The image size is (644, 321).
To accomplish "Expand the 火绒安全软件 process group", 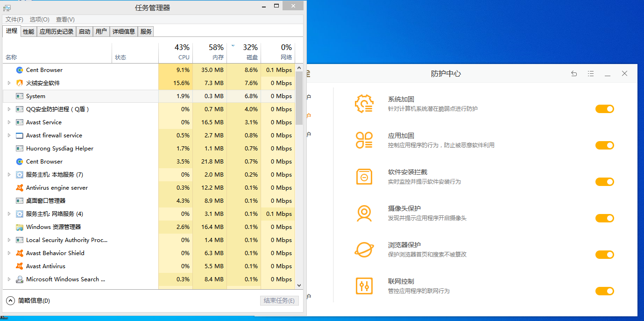I will pyautogui.click(x=9, y=83).
